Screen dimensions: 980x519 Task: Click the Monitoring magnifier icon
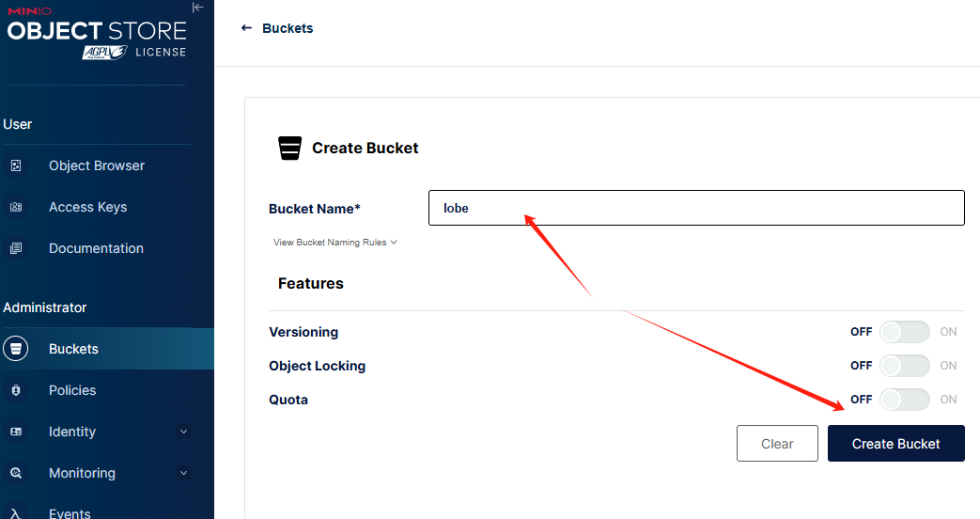pos(16,473)
